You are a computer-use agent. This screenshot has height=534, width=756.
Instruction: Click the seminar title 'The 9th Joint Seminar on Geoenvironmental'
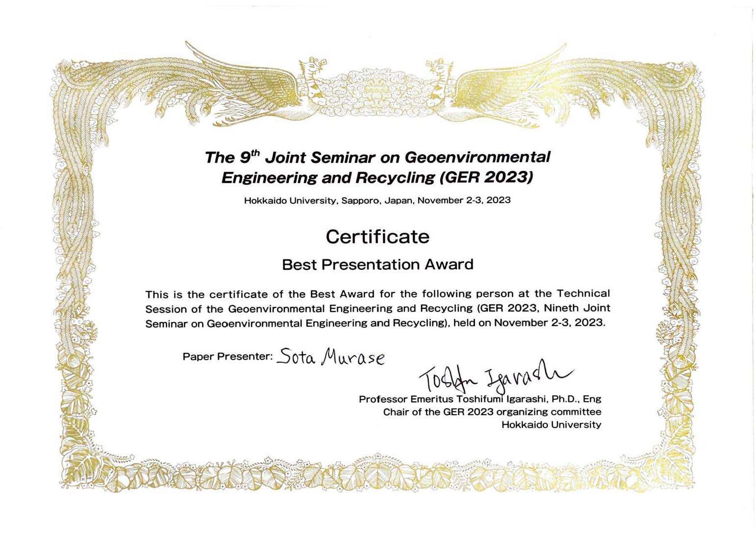[x=378, y=157]
